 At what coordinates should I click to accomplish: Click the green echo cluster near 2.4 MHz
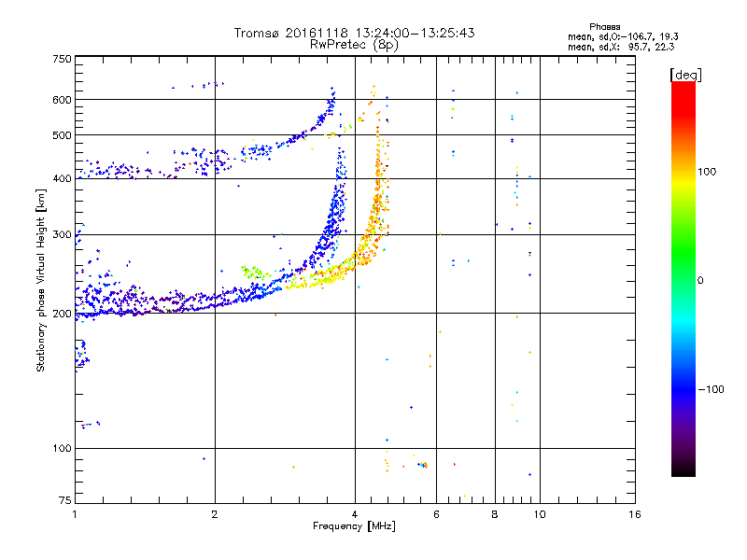(x=256, y=272)
